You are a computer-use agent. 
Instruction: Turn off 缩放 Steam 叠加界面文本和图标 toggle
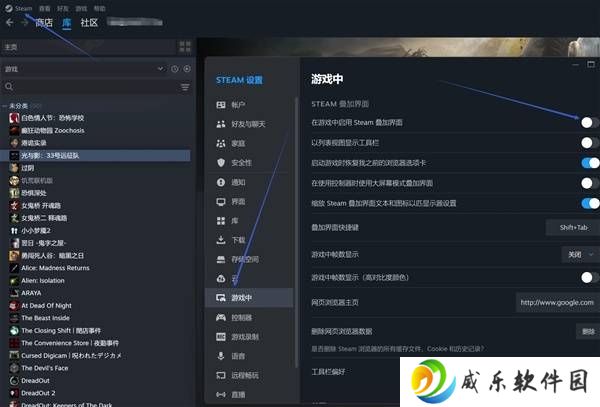590,203
